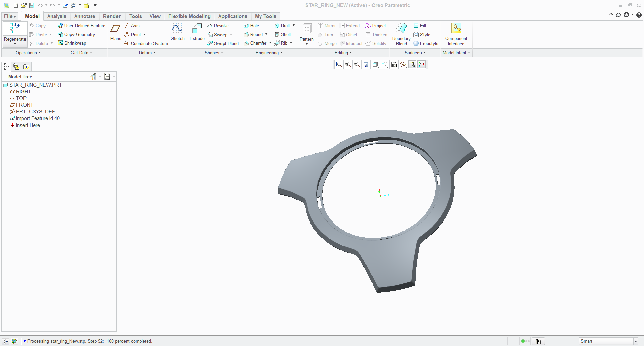The height and width of the screenshot is (346, 644).
Task: Expand the Editing group dropdown
Action: pos(343,53)
